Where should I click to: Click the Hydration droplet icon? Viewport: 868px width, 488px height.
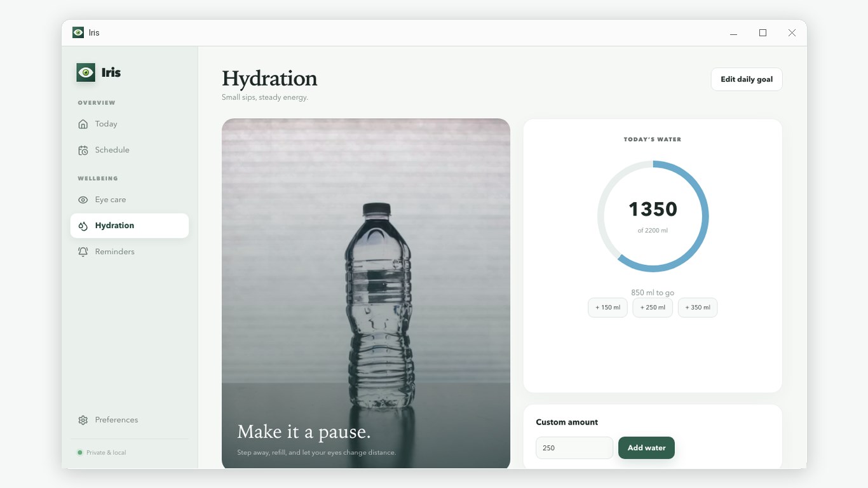(x=83, y=226)
